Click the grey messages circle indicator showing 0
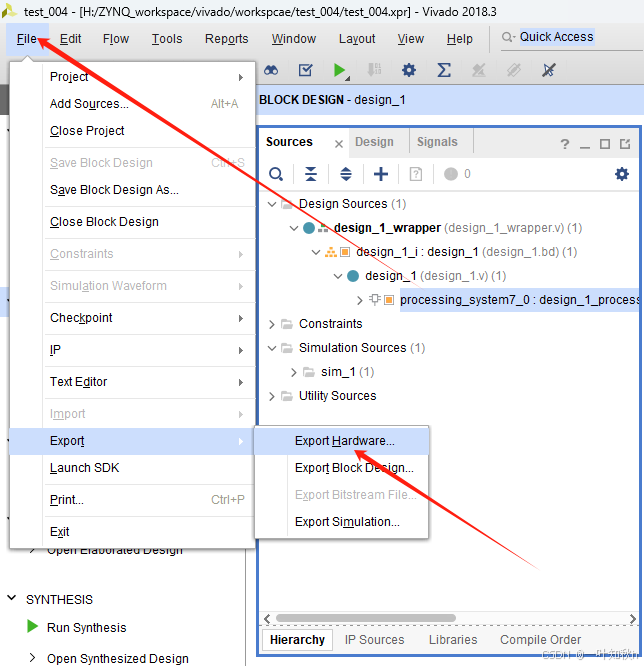Image resolution: width=644 pixels, height=666 pixels. (451, 174)
